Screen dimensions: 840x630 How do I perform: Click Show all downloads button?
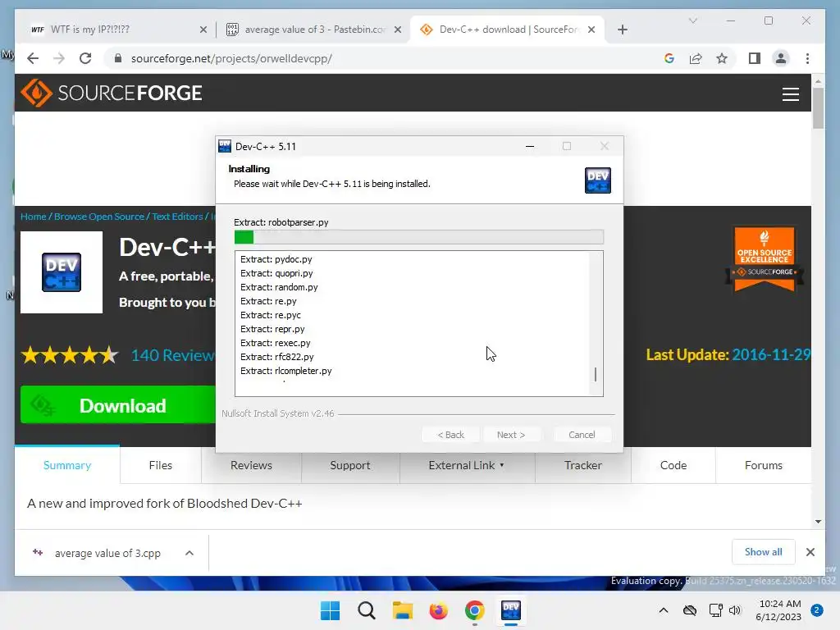point(763,552)
